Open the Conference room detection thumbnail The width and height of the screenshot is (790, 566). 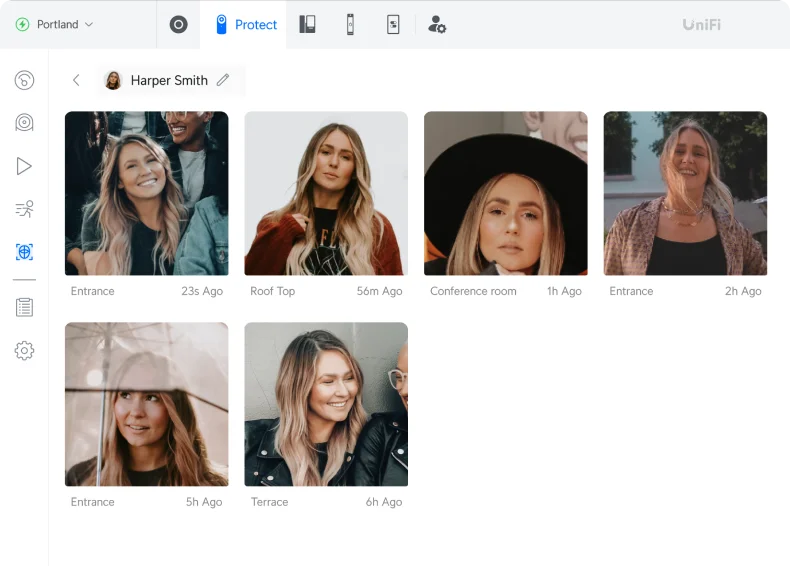pyautogui.click(x=505, y=193)
